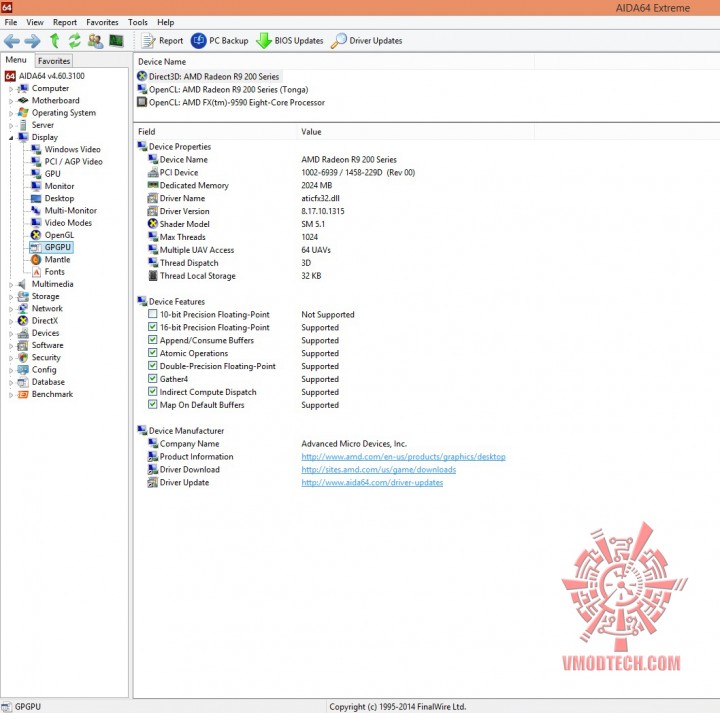Open the AMD Product Information link
Screen dimensions: 720x713
[403, 457]
